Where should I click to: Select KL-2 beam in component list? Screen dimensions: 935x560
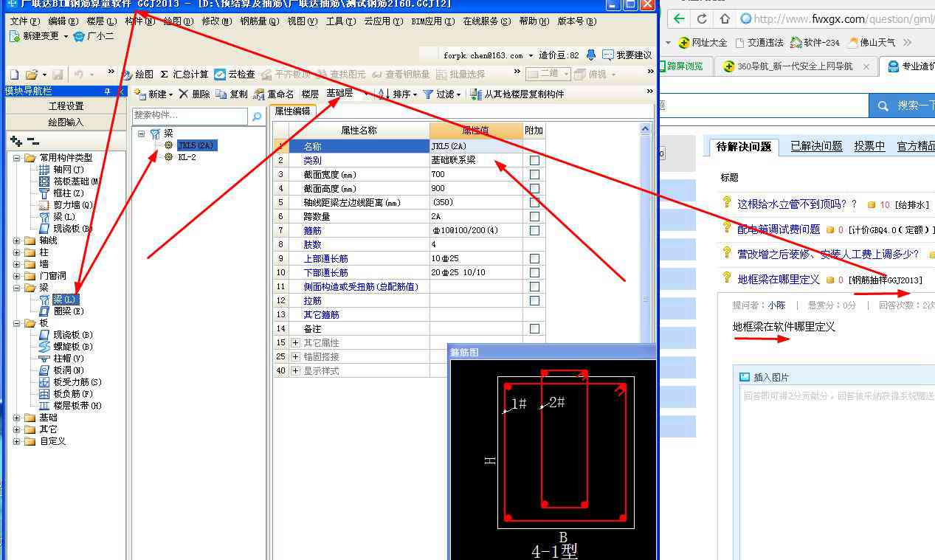[x=187, y=157]
